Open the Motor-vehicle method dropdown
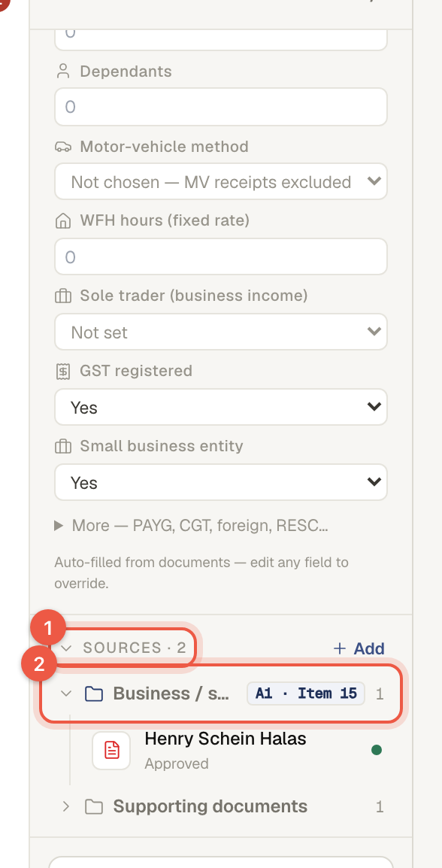Viewport: 442px width, 868px height. [221, 181]
